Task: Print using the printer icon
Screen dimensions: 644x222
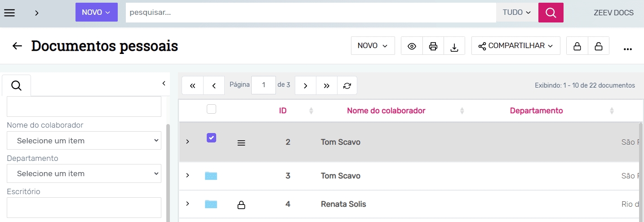Action: [433, 46]
